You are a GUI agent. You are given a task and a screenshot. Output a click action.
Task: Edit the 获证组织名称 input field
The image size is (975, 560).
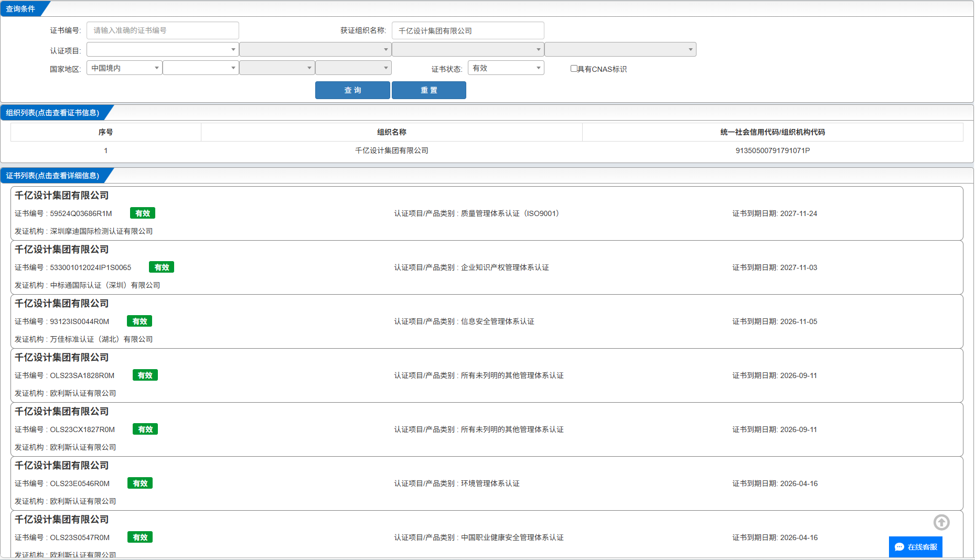[468, 30]
